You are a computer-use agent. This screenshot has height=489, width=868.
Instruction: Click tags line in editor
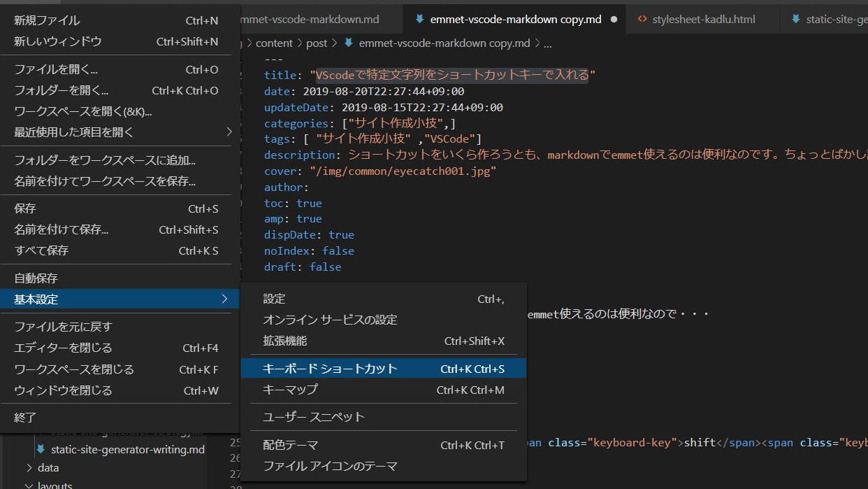(x=373, y=139)
